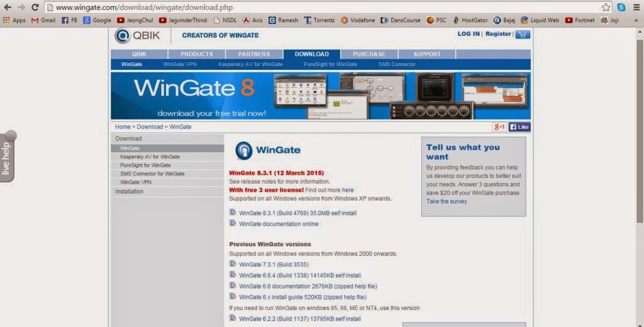
Task: Open the Axis bookmark
Action: [253, 20]
